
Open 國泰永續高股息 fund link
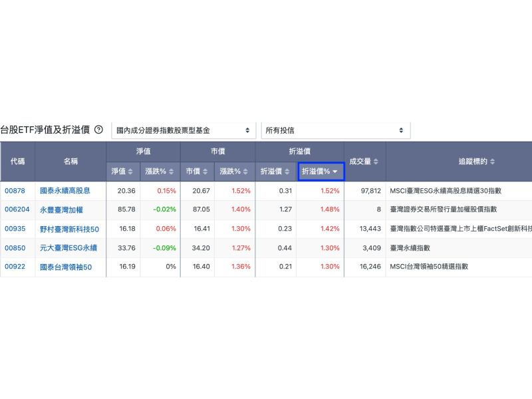pos(65,191)
